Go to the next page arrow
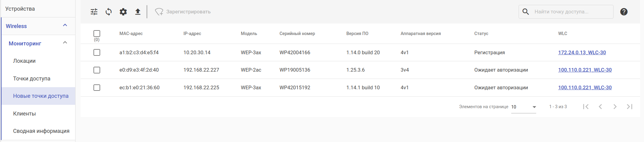This screenshot has height=142, width=644. [x=615, y=107]
